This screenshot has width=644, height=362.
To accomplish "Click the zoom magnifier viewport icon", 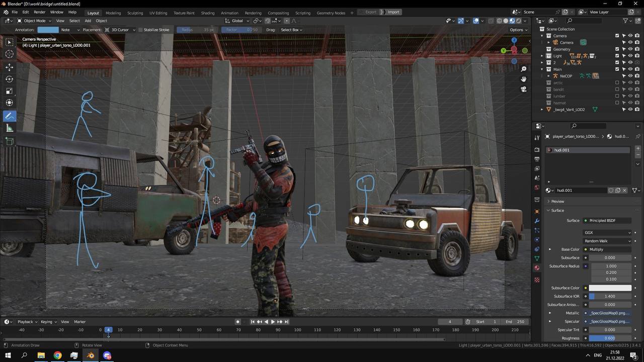I will 524,69.
